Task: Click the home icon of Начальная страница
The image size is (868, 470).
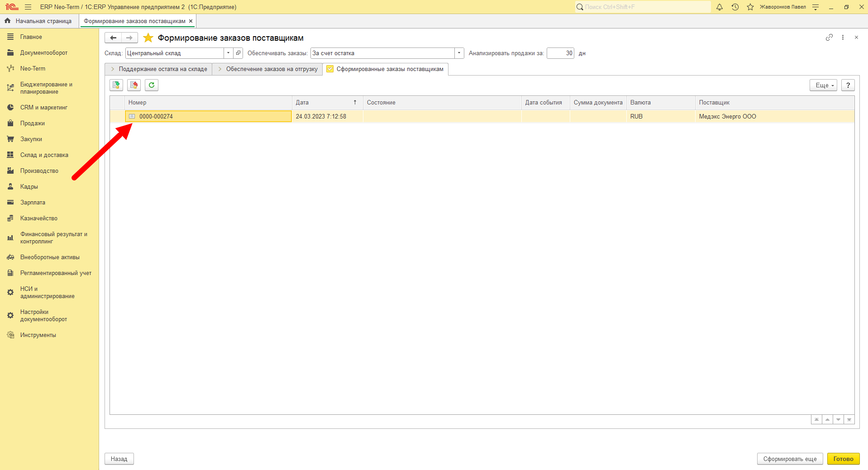Action: pos(8,21)
